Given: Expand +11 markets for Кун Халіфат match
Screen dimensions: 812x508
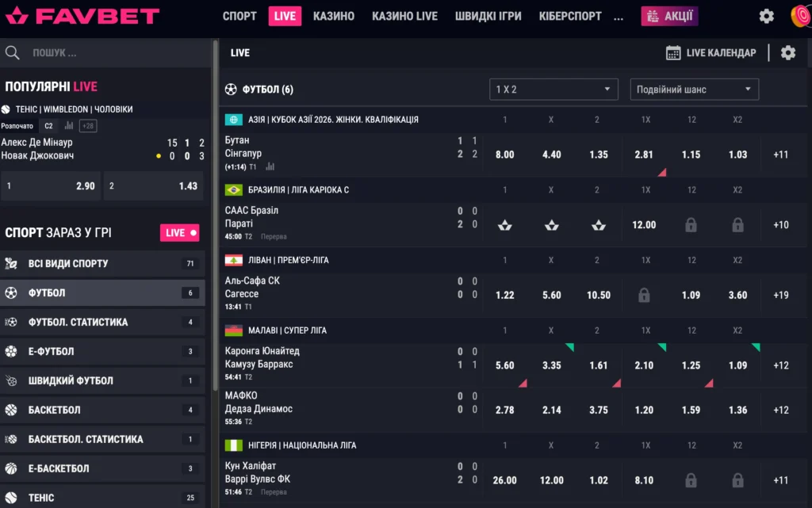Looking at the screenshot, I should click(x=780, y=480).
